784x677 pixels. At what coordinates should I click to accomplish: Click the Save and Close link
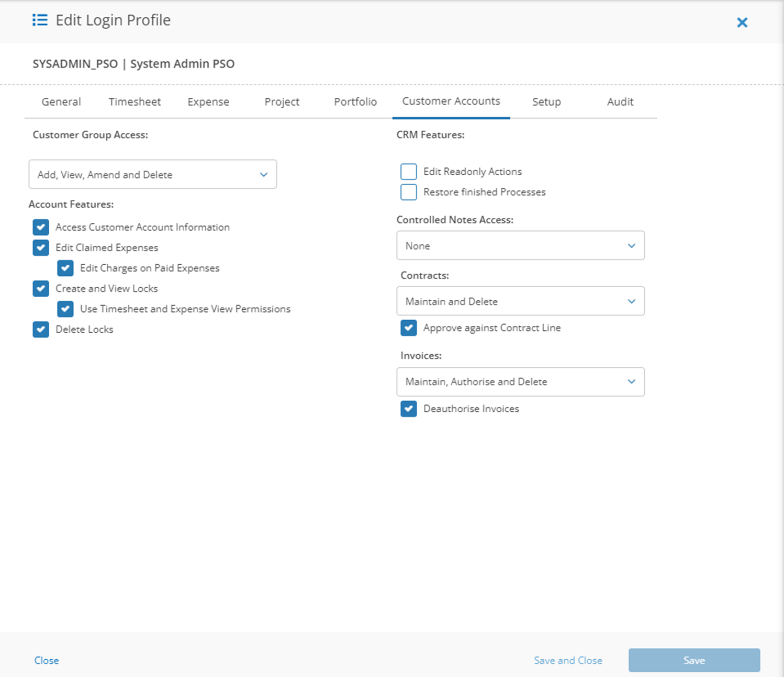[568, 660]
